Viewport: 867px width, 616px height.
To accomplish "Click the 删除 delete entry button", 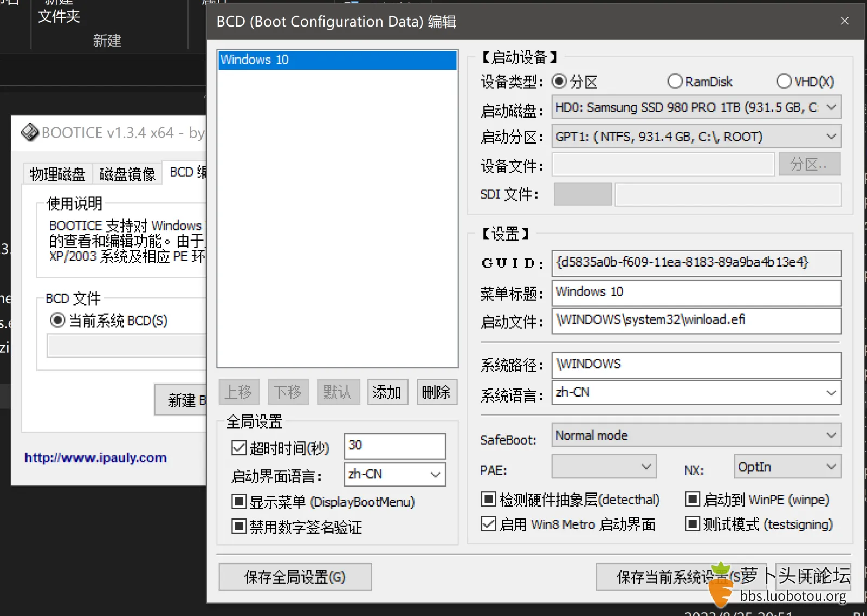I will point(437,392).
